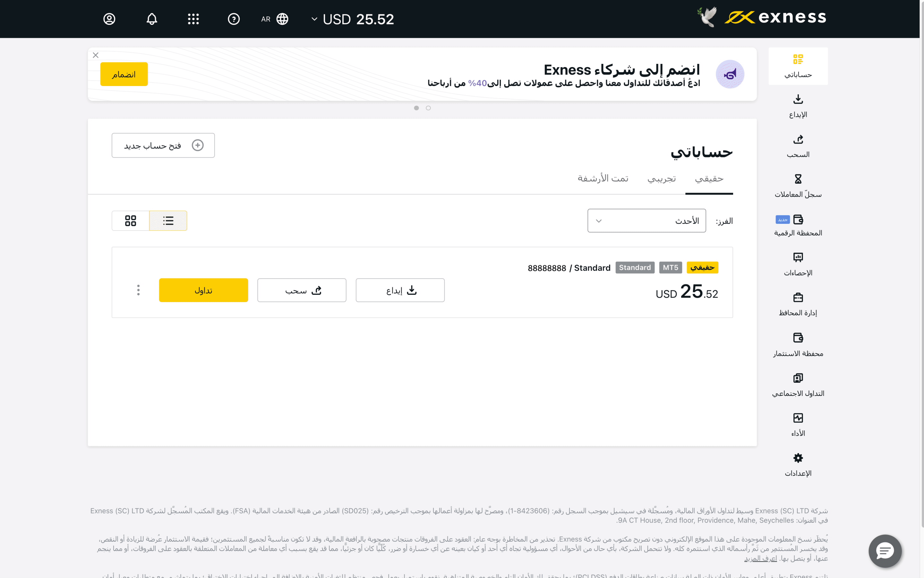The width and height of the screenshot is (924, 578).
Task: Click سحب withdraw on the account card
Action: coord(302,290)
